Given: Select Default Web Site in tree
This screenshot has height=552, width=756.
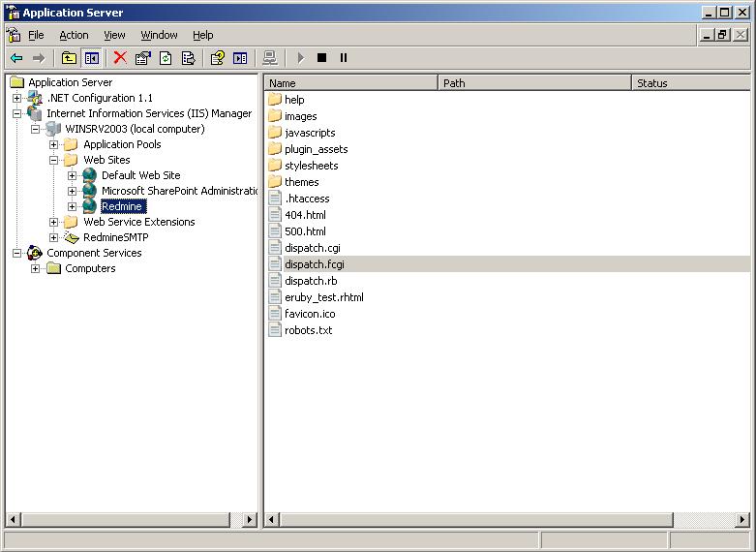Looking at the screenshot, I should 140,175.
